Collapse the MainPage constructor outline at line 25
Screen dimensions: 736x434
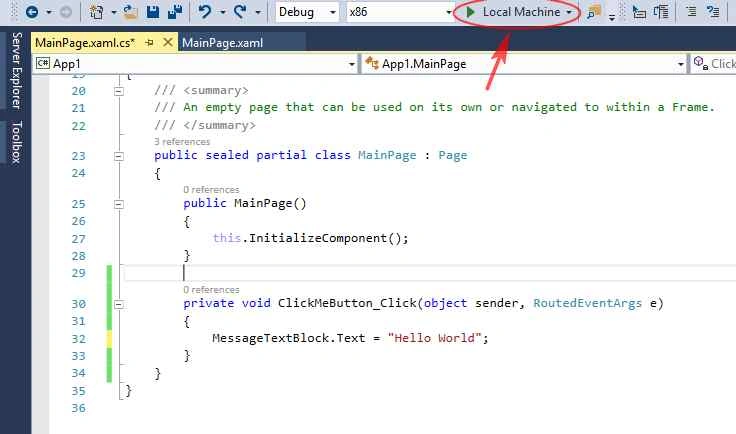click(119, 204)
